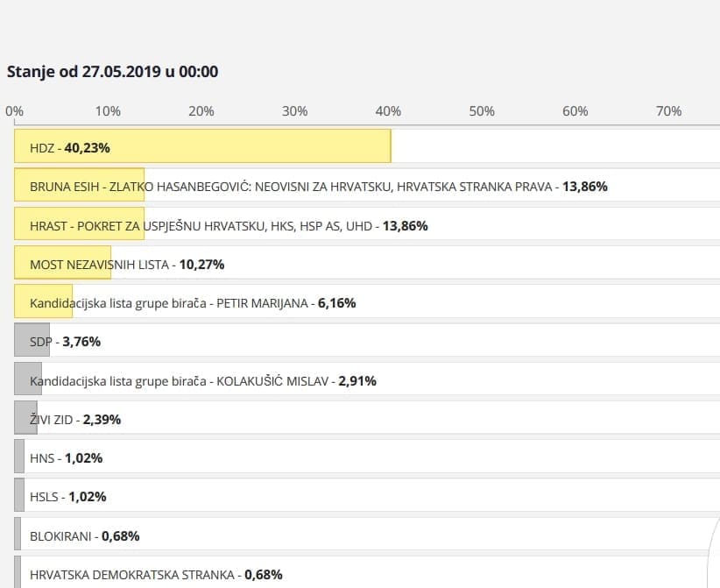Screen dimensions: 720x588
Task: Click the HNS 1,02% bar
Action: tap(20, 457)
